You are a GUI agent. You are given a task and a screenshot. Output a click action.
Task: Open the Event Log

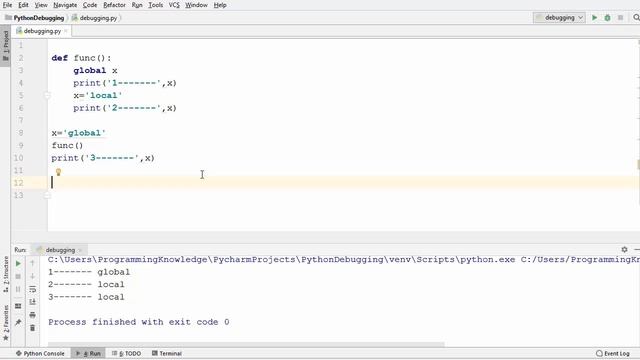click(x=613, y=353)
